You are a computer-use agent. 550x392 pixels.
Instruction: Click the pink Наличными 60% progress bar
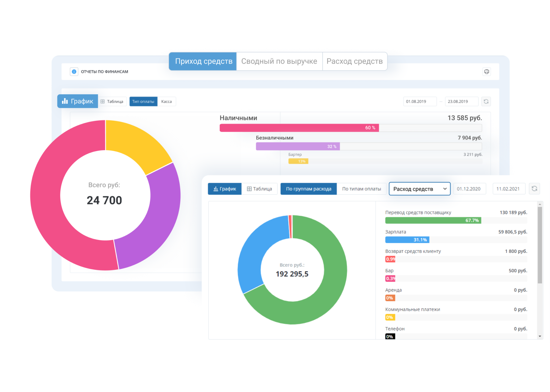(299, 128)
